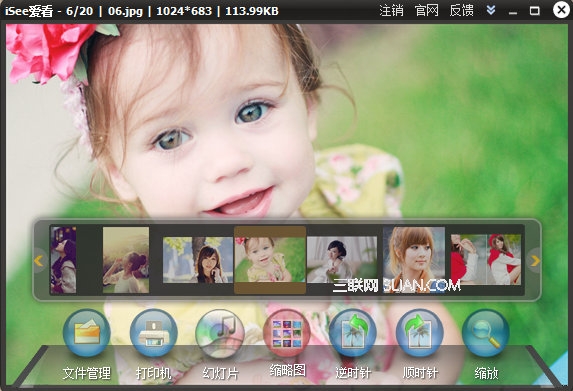Click the 缩放 magnifier zoom icon

pos(486,333)
